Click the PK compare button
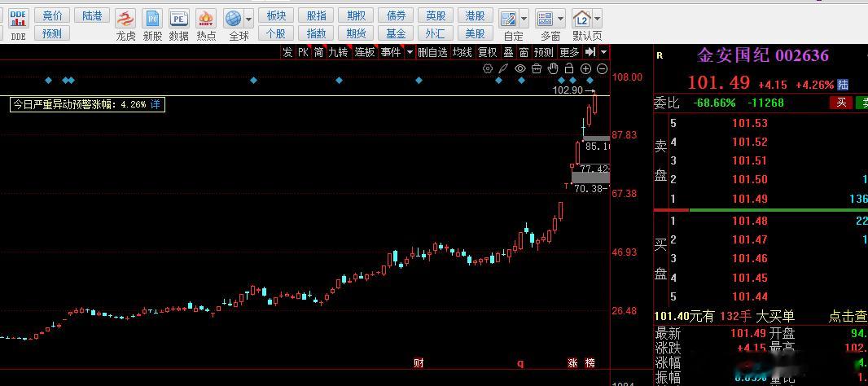 303,53
